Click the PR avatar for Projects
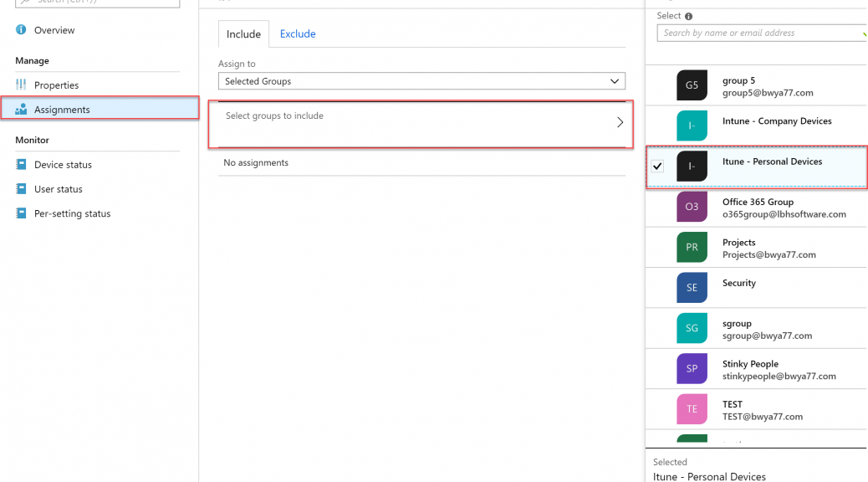The height and width of the screenshot is (482, 868). click(x=692, y=247)
